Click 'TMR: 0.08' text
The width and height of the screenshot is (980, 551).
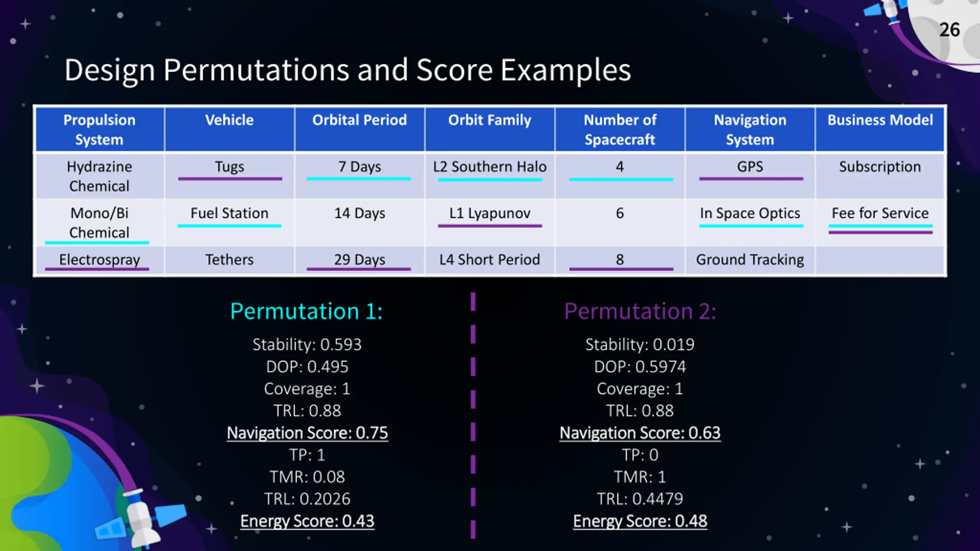point(307,477)
